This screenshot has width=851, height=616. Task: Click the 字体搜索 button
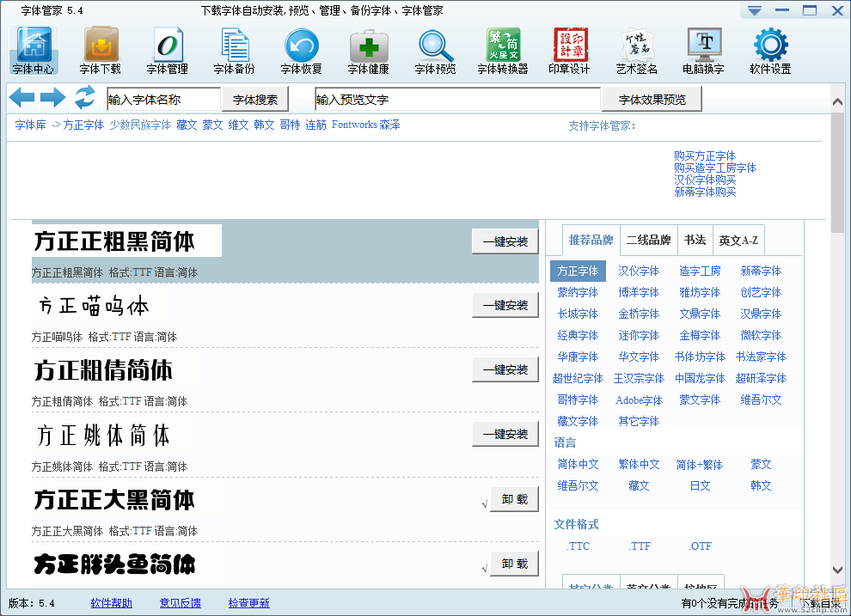[255, 100]
